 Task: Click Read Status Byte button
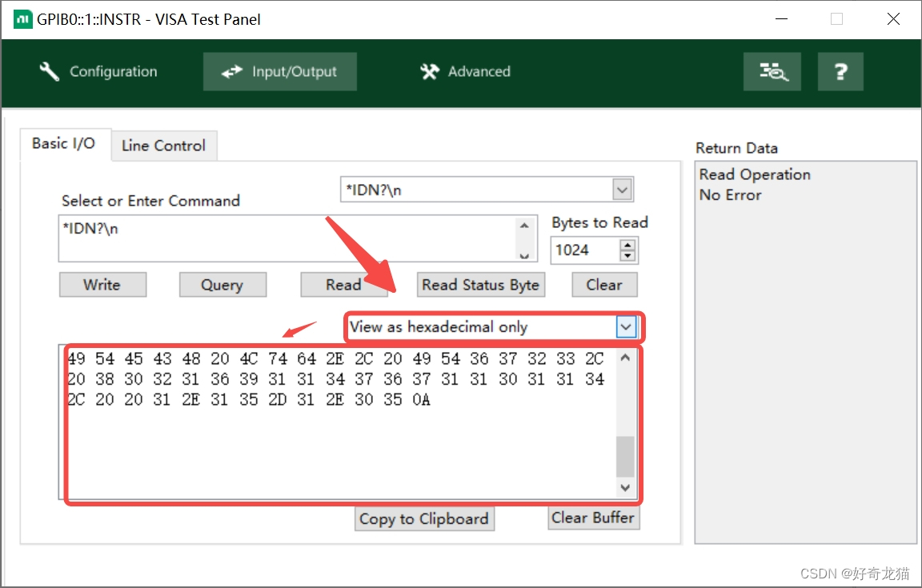point(480,285)
